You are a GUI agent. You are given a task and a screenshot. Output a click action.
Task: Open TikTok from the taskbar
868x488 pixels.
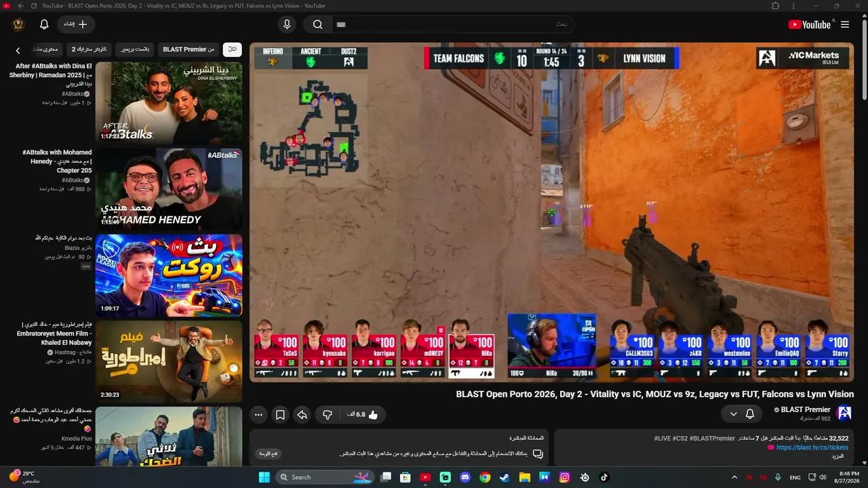point(604,477)
